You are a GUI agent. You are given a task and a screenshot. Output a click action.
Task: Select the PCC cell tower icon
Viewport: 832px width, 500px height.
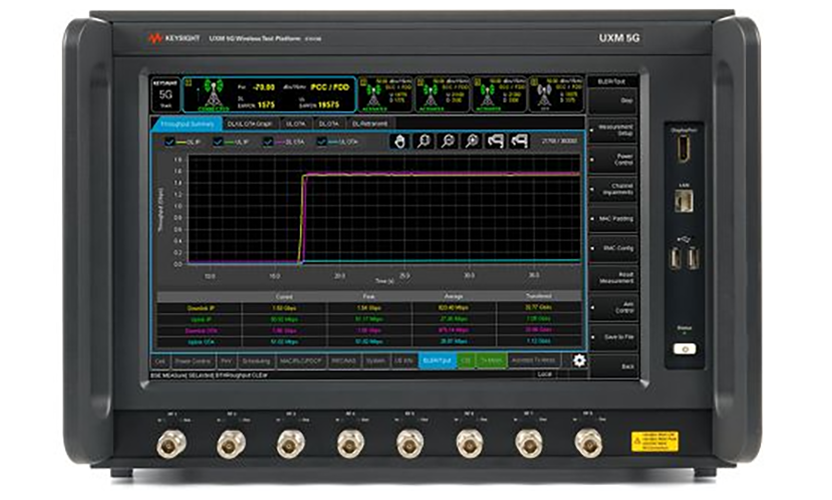[x=213, y=93]
